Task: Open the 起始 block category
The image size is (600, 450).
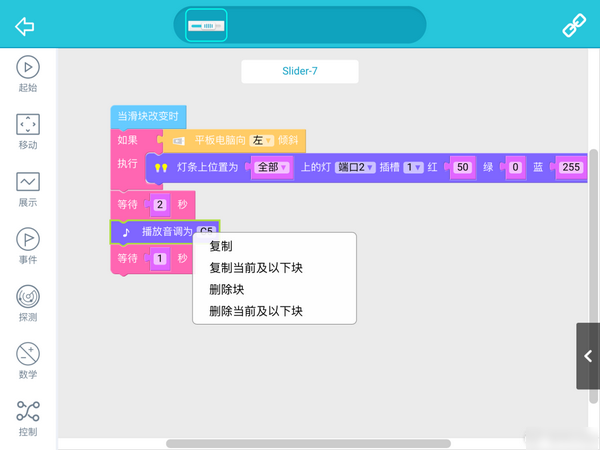Action: point(28,74)
